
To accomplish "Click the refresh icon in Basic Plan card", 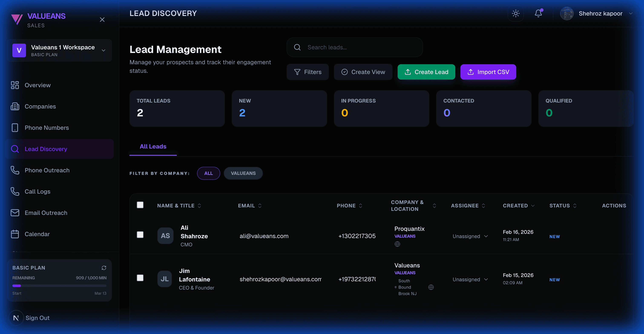I will 104,268.
